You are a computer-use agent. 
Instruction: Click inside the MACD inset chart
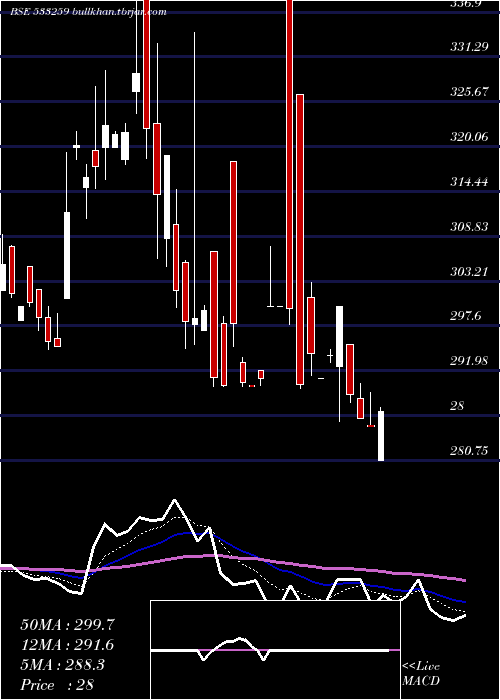[x=275, y=650]
